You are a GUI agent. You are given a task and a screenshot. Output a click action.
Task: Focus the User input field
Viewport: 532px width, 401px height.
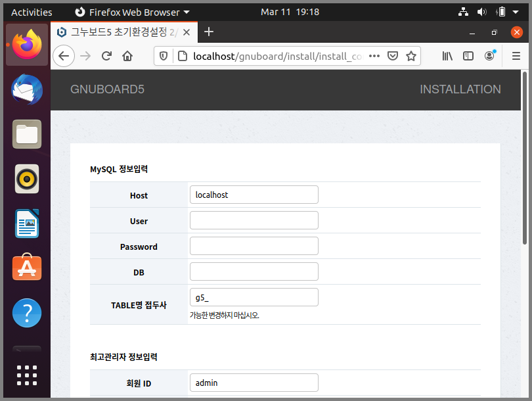[x=254, y=220]
